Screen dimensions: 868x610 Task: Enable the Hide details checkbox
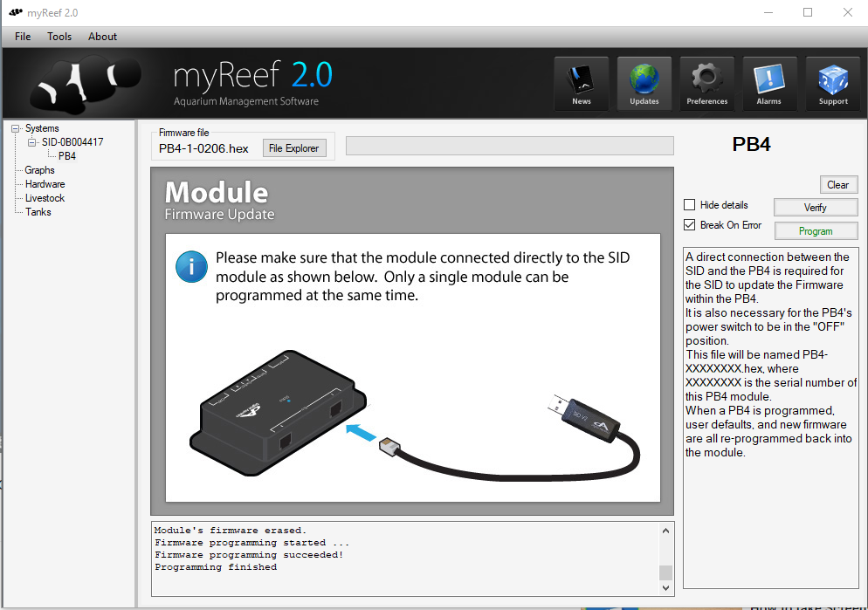coord(689,204)
